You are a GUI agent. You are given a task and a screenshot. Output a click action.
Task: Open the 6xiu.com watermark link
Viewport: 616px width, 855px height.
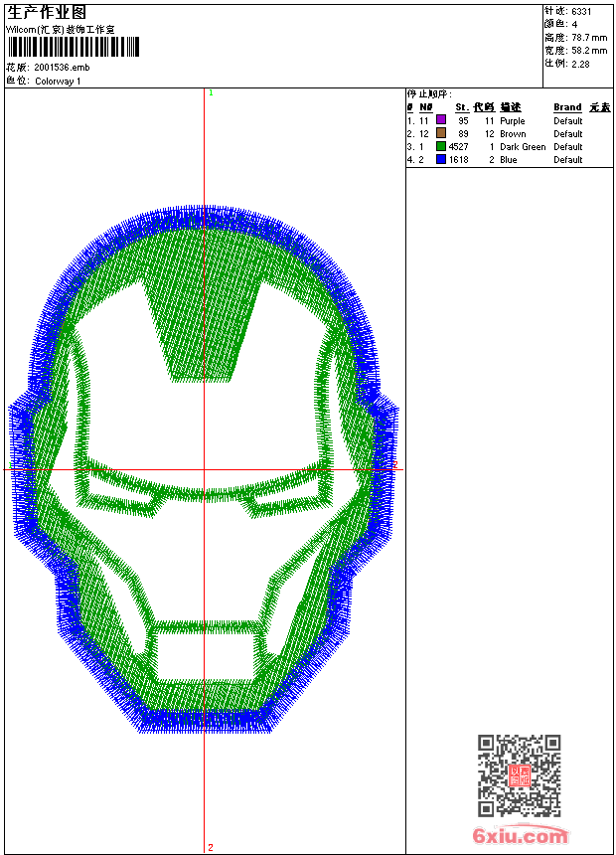pos(520,836)
